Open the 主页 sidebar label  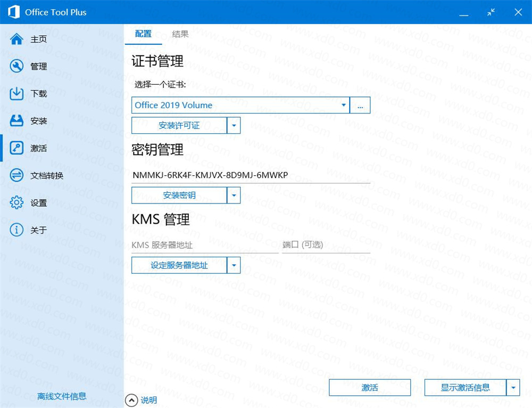click(39, 39)
